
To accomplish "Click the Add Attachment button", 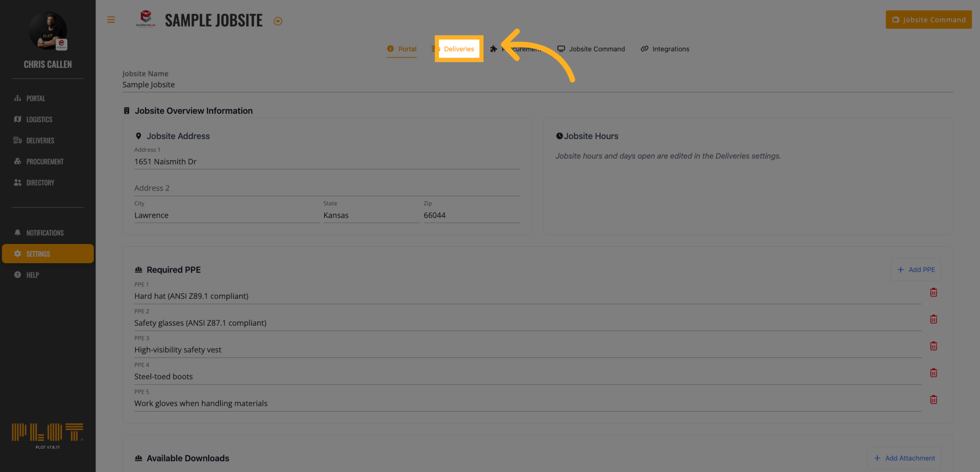I will (904, 458).
